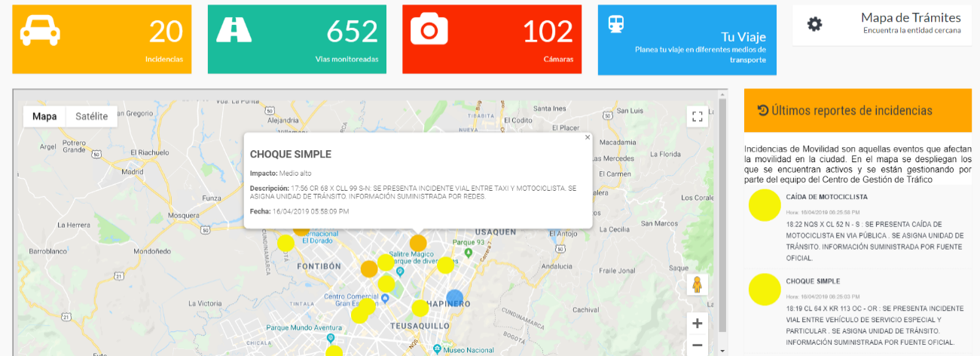The width and height of the screenshot is (980, 356).
Task: Click the orange marker under the info window pointer
Action: pyautogui.click(x=417, y=243)
